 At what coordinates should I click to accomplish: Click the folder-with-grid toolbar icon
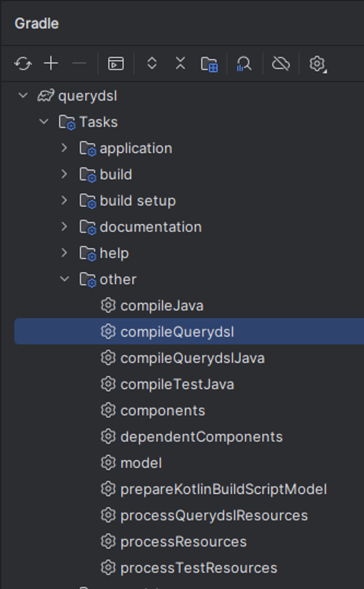click(x=209, y=64)
